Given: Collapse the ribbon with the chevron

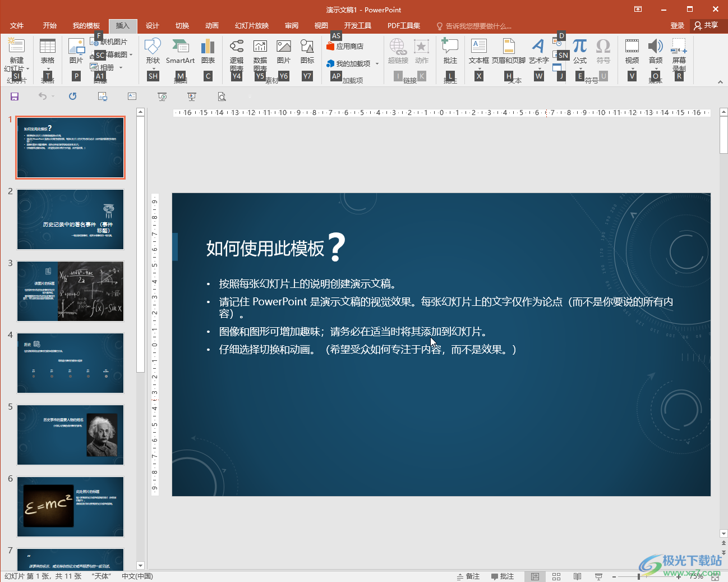Looking at the screenshot, I should click(x=720, y=82).
